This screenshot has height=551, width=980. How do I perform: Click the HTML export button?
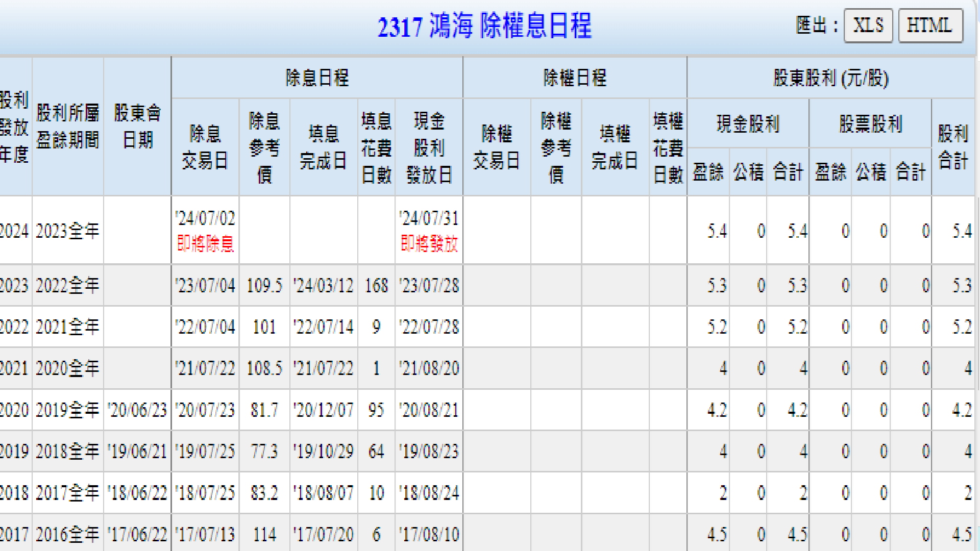pos(930,26)
